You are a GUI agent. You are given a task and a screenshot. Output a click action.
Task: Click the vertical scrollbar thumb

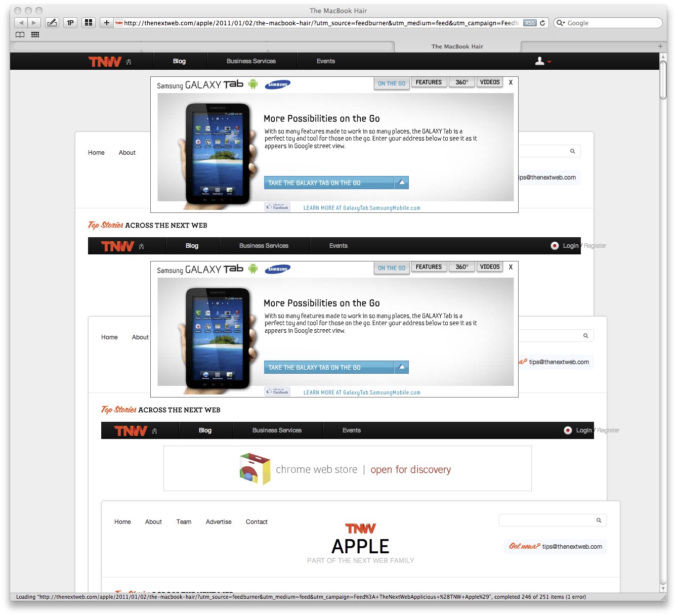(663, 81)
